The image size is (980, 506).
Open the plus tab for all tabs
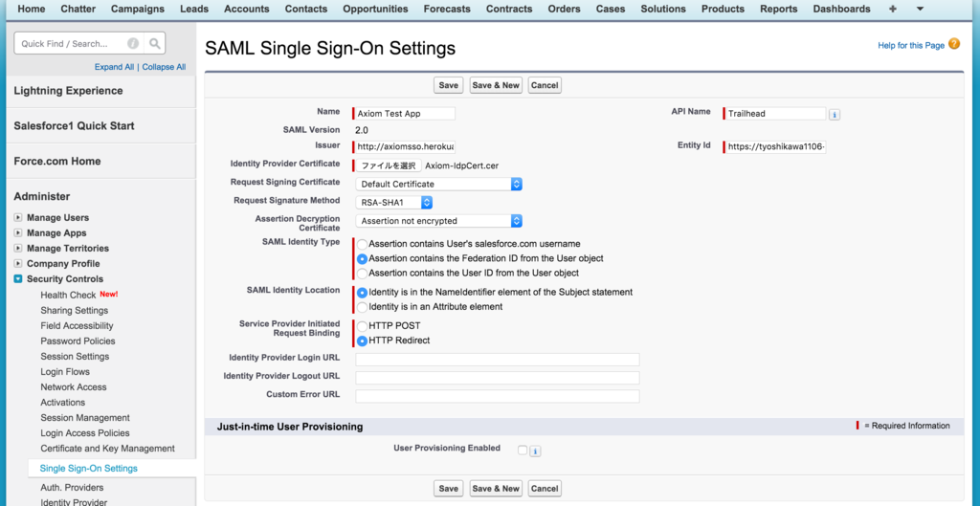pyautogui.click(x=892, y=9)
